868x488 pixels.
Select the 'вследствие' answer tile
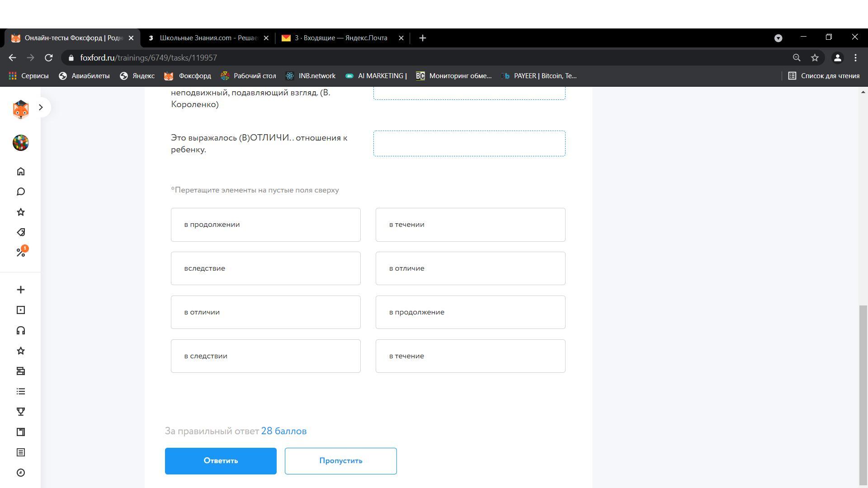click(x=265, y=268)
